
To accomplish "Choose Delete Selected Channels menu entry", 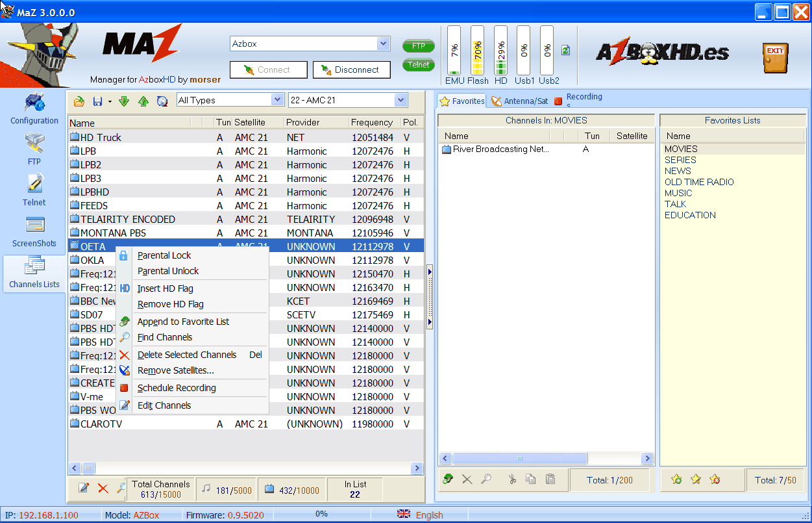I will 193,355.
